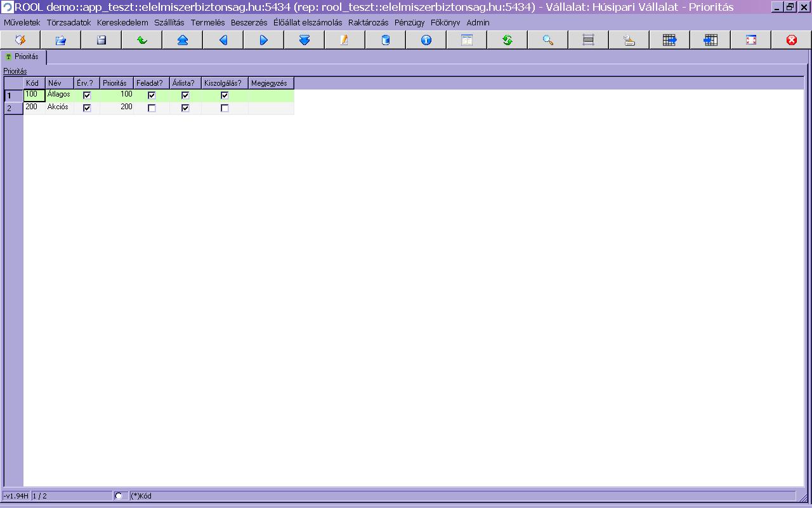Open the Admin menu
This screenshot has width=812, height=508.
[478, 22]
